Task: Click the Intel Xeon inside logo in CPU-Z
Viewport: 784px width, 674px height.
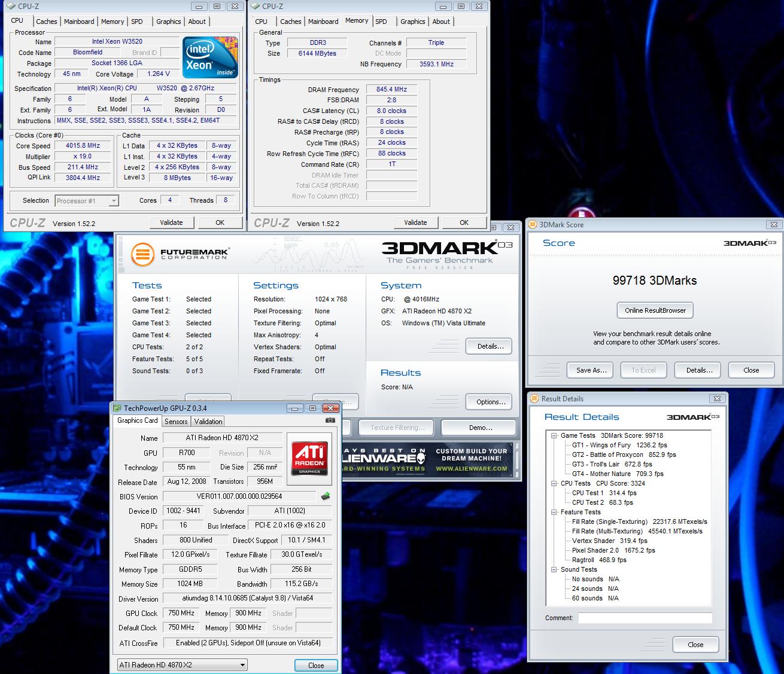Action: pos(210,57)
